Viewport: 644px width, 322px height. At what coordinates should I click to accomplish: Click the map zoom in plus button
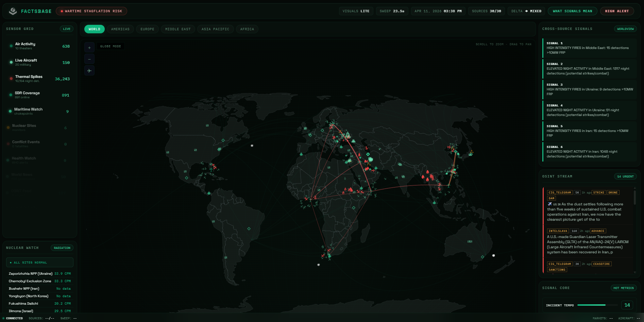pyautogui.click(x=89, y=48)
